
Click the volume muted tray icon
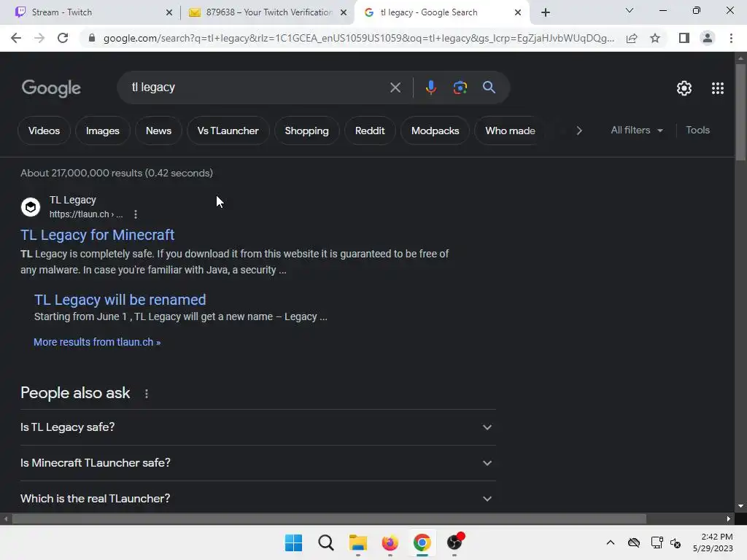675,542
